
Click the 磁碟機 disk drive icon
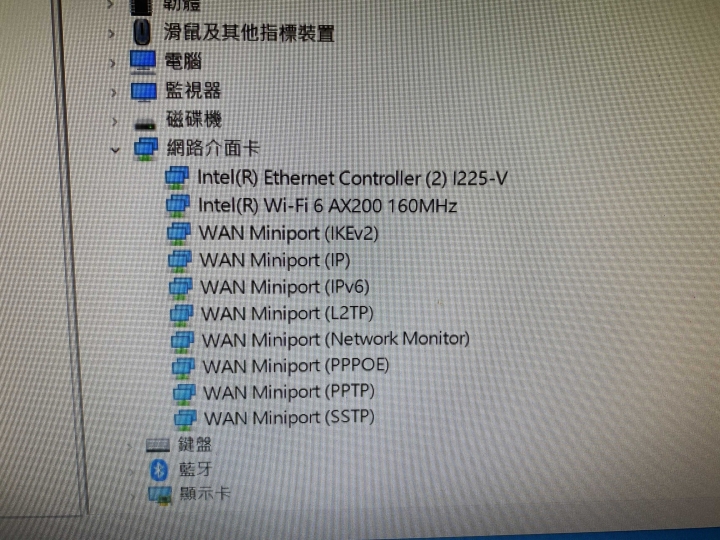[145, 123]
